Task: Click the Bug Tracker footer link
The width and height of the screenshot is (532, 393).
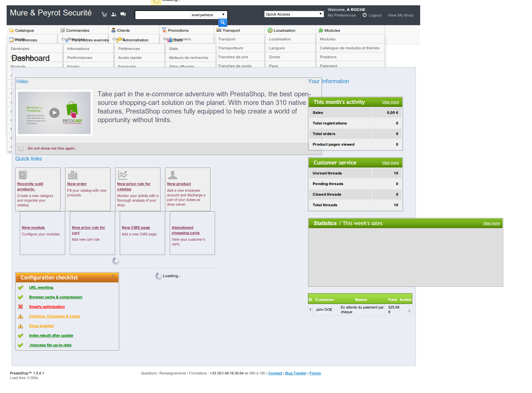Action: [296, 373]
